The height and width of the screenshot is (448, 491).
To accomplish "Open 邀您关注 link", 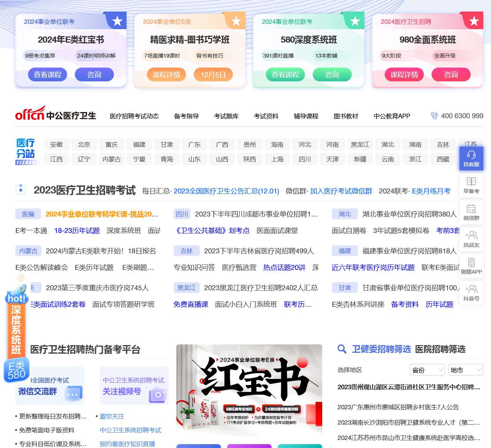I will click(112, 416).
